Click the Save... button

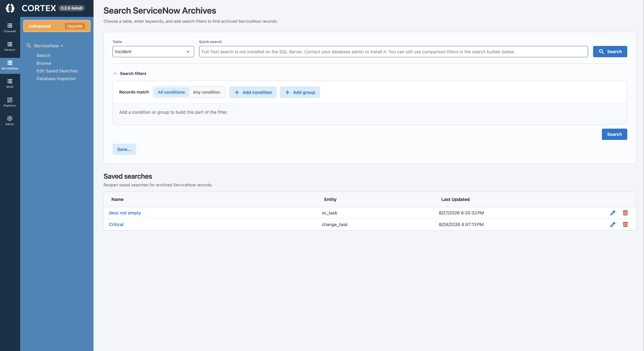tap(124, 149)
